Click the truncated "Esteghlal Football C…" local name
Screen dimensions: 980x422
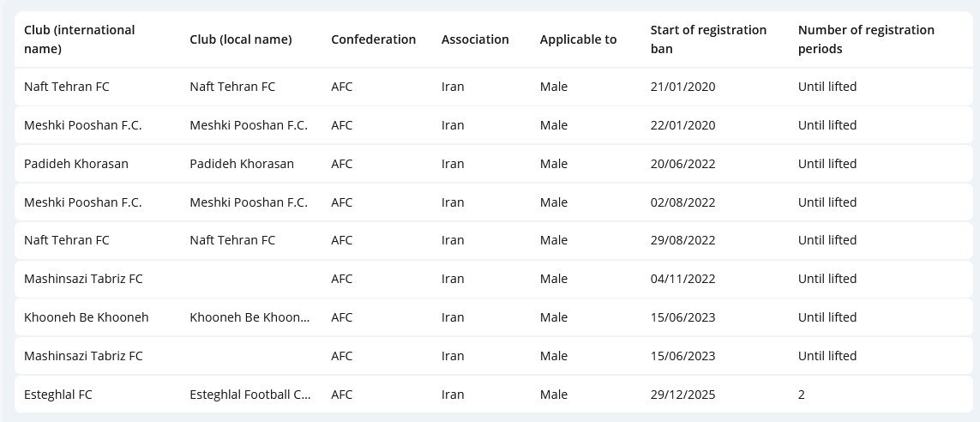point(250,395)
